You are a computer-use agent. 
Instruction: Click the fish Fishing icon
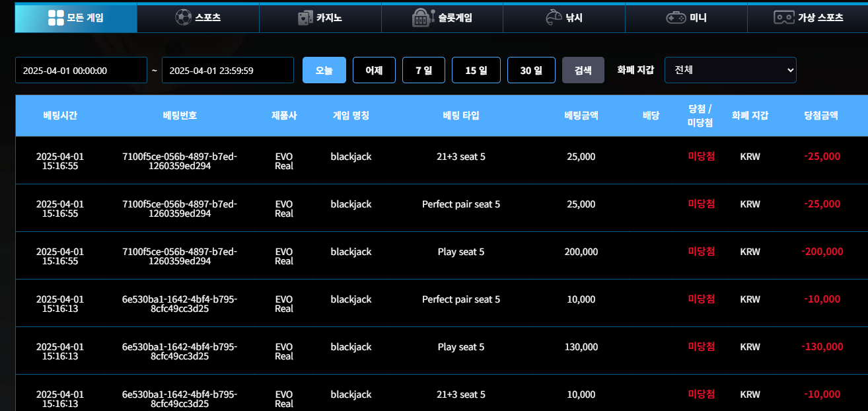pos(553,18)
